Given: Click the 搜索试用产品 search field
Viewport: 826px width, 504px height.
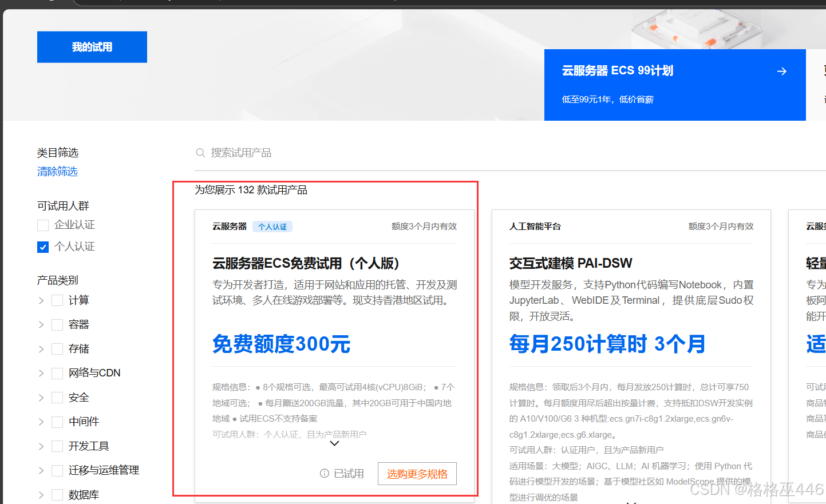Looking at the screenshot, I should [509, 153].
